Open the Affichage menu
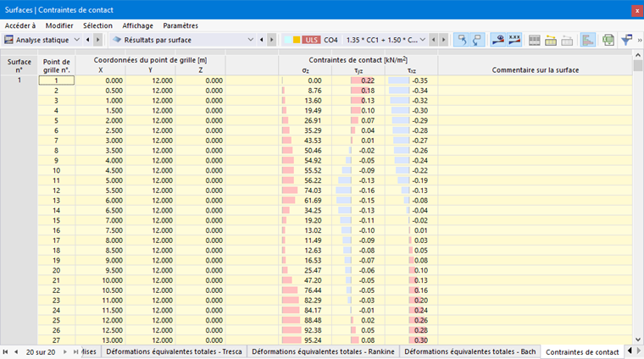The image size is (644, 359). [x=137, y=25]
